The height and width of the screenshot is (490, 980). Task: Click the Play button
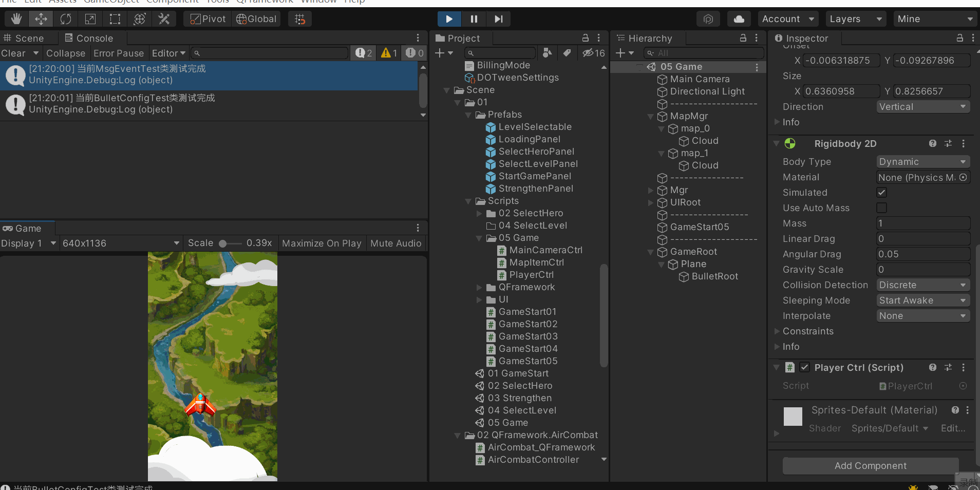pyautogui.click(x=449, y=19)
